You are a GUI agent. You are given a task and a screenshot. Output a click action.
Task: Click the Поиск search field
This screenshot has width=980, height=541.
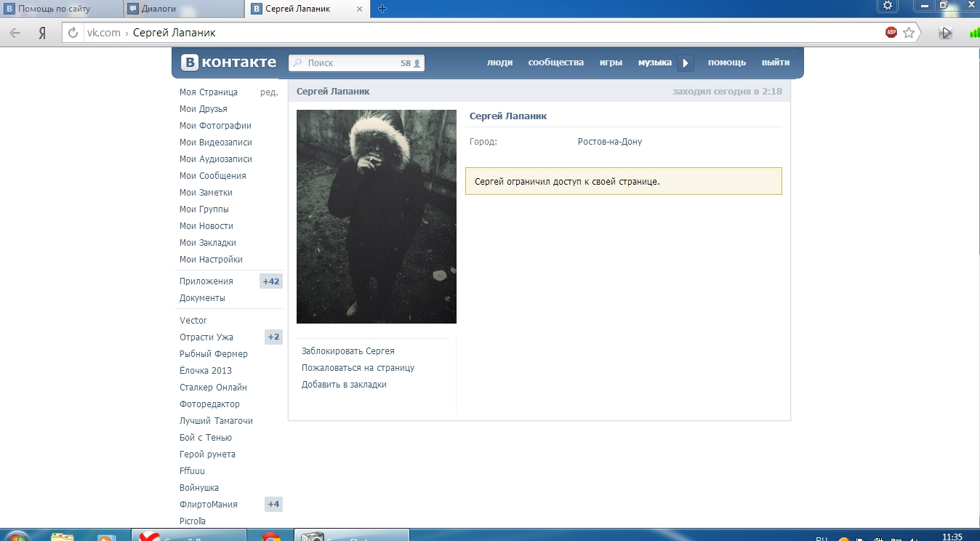pyautogui.click(x=356, y=63)
